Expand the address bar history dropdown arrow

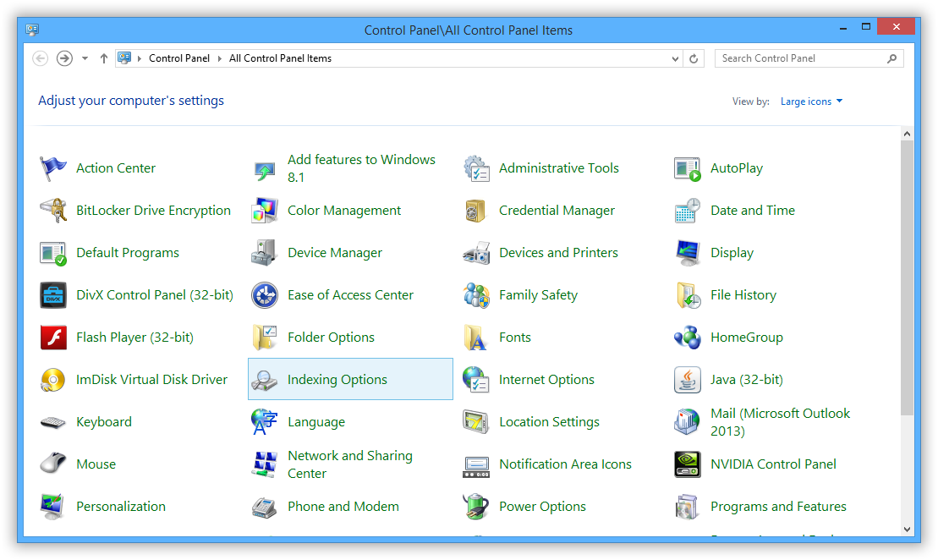pyautogui.click(x=675, y=58)
